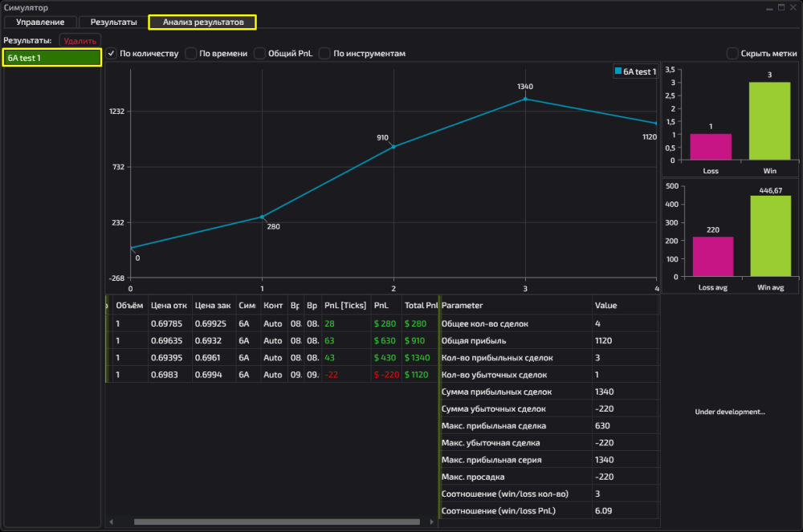Viewport: 803px width, 532px height.
Task: Click the Общее кол-во сделок row
Action: [549, 323]
